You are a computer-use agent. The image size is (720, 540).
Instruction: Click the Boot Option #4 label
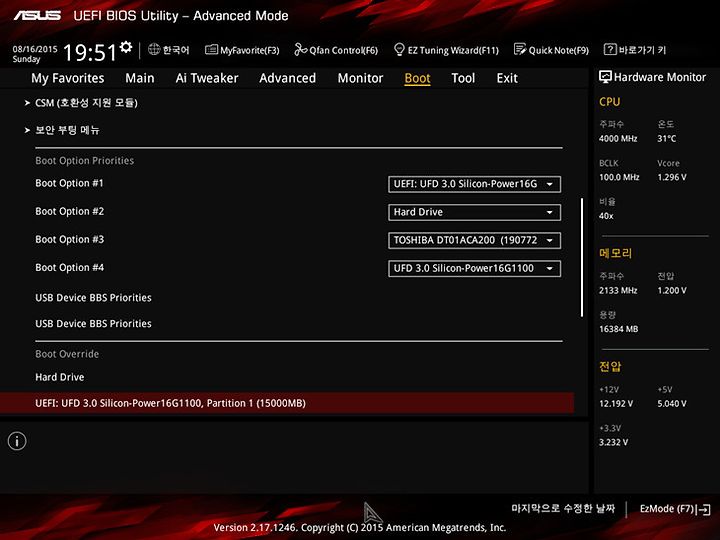(x=69, y=267)
